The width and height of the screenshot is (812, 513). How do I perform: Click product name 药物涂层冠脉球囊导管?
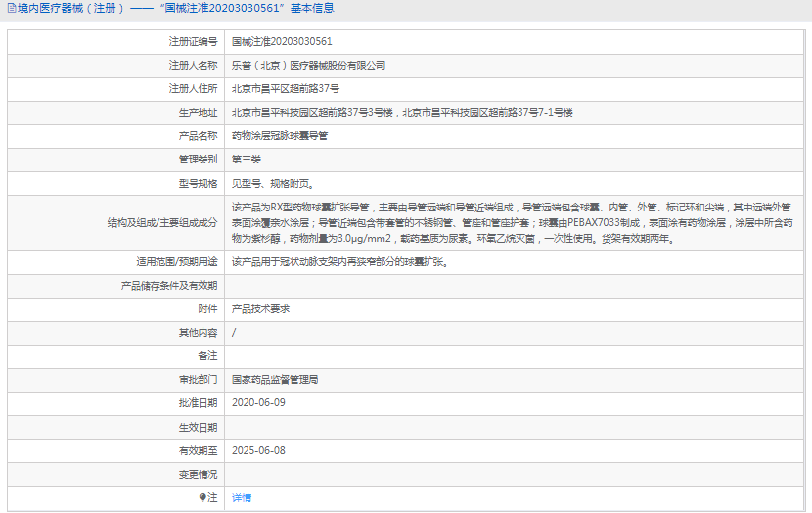coord(280,136)
